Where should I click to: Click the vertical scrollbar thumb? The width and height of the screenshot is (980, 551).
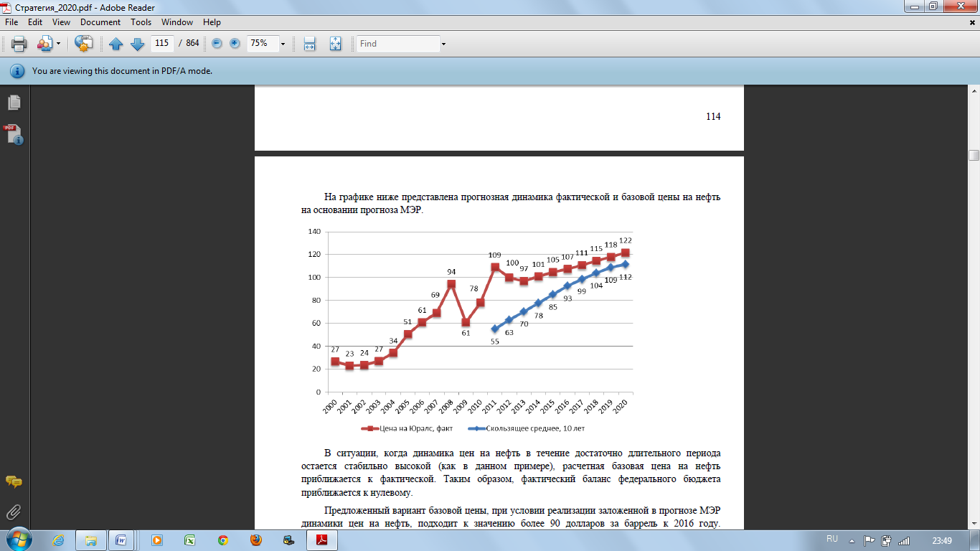(x=974, y=156)
